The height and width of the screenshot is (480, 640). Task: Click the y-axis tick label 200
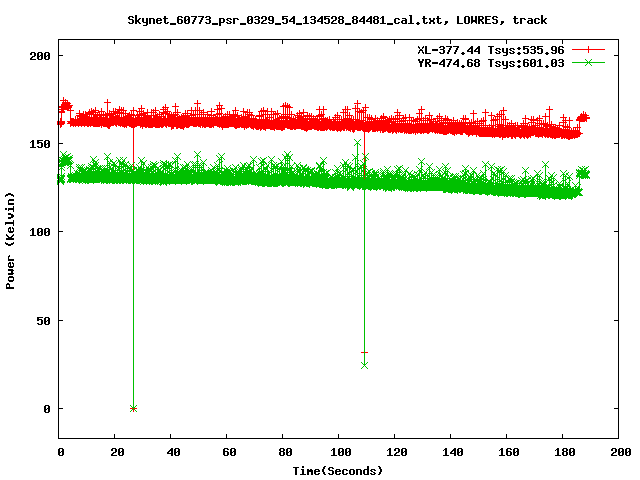(x=40, y=56)
